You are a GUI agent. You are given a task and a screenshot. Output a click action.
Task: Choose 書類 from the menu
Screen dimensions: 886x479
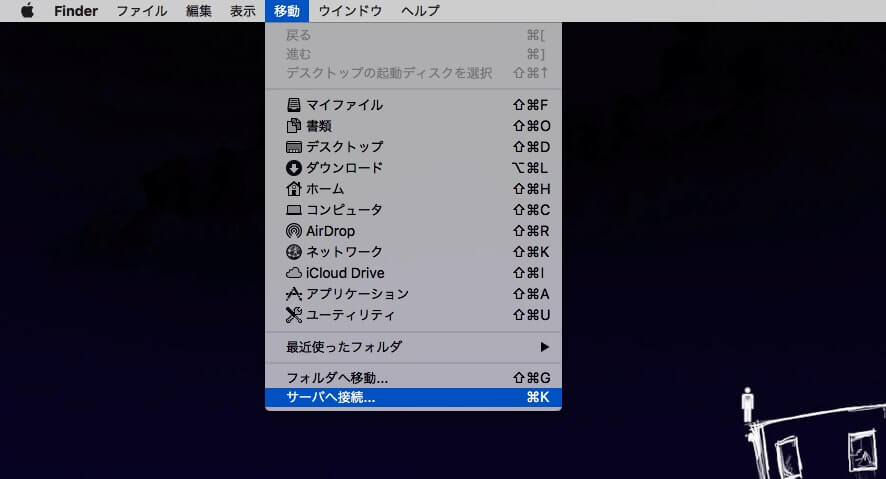(413, 126)
